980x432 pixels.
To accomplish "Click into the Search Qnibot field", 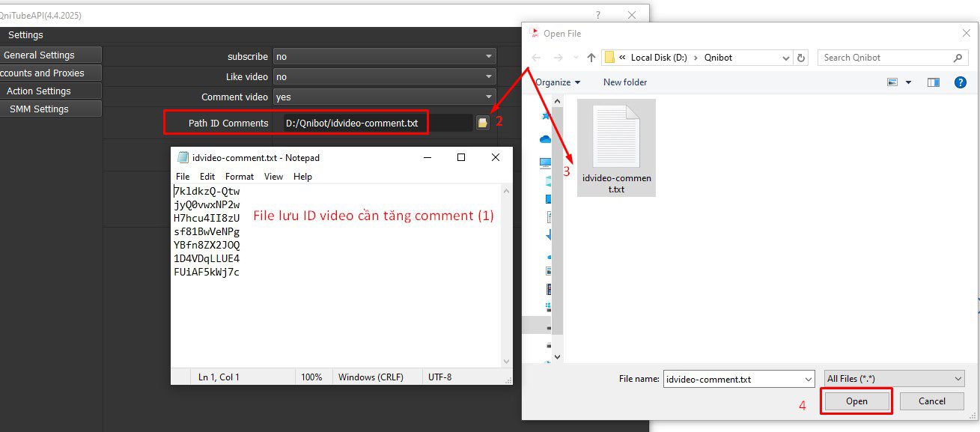I will click(885, 58).
